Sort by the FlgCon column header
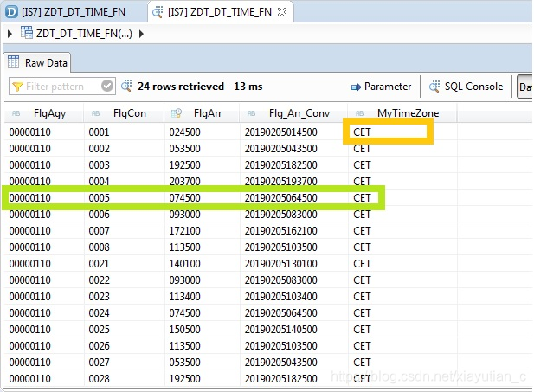The height and width of the screenshot is (392, 534). coord(124,113)
